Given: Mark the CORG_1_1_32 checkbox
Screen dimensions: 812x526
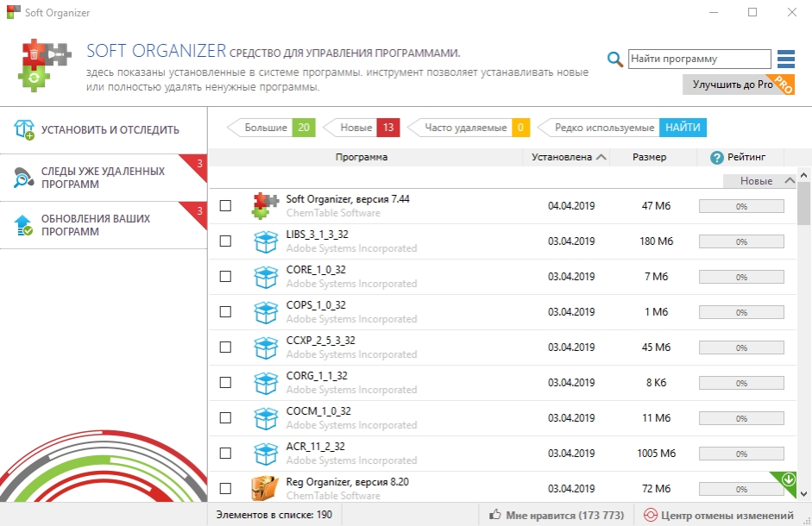Looking at the screenshot, I should coord(225,382).
